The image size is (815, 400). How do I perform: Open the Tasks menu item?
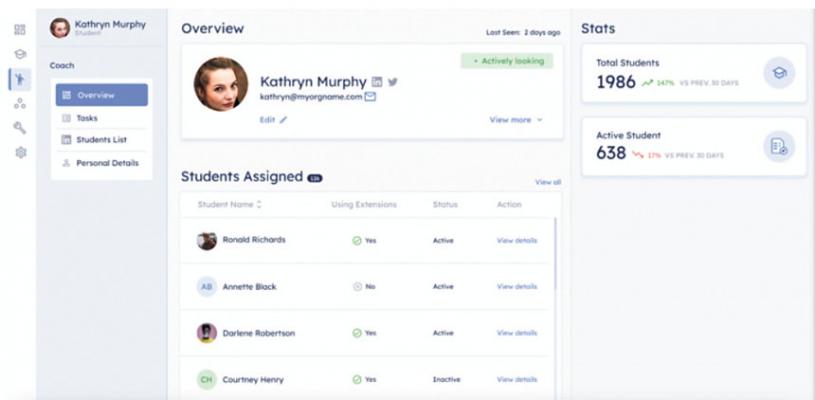pyautogui.click(x=87, y=118)
